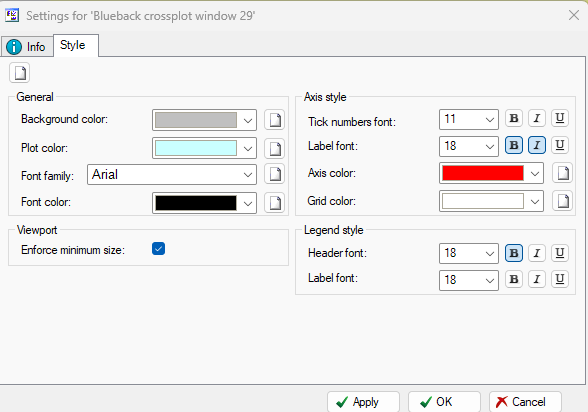588x412 pixels.
Task: Reset Grid color with its page icon
Action: (x=562, y=201)
